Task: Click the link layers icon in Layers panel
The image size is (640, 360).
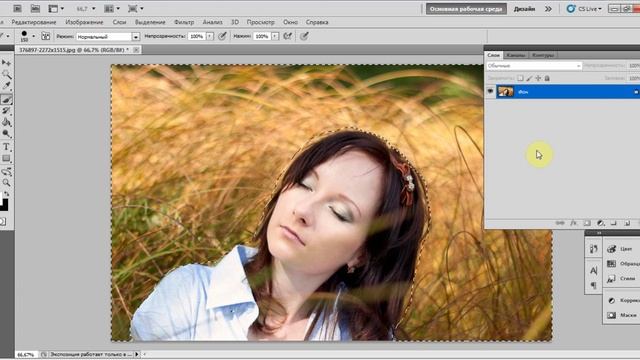Action: coord(560,223)
